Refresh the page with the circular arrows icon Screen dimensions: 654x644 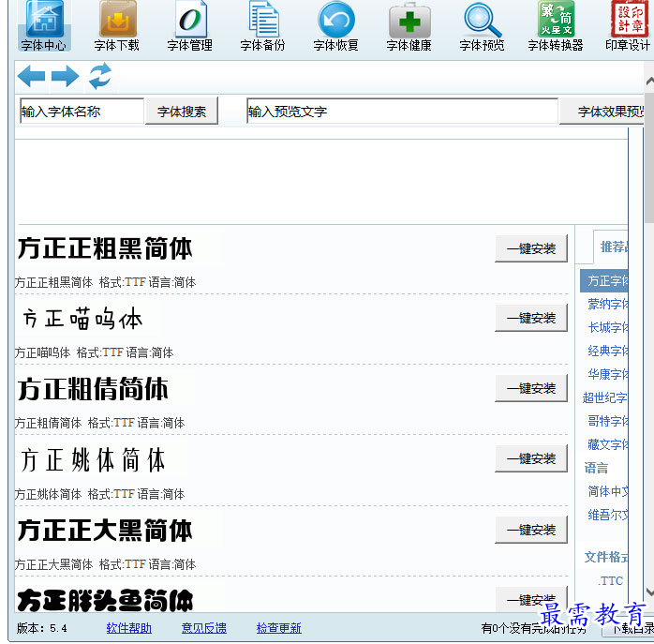[100, 76]
